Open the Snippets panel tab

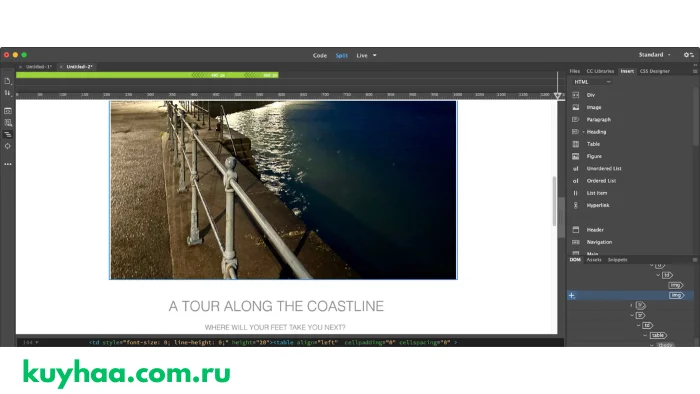point(617,260)
